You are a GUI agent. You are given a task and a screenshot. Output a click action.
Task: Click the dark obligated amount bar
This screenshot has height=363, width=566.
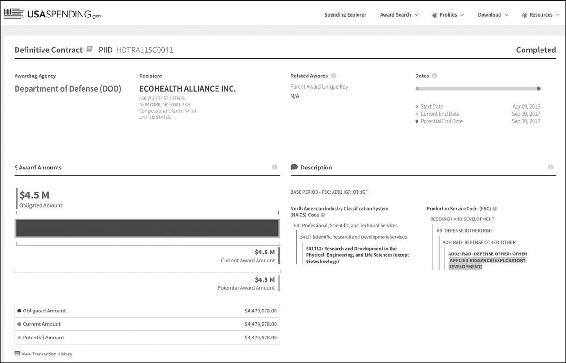pos(147,228)
